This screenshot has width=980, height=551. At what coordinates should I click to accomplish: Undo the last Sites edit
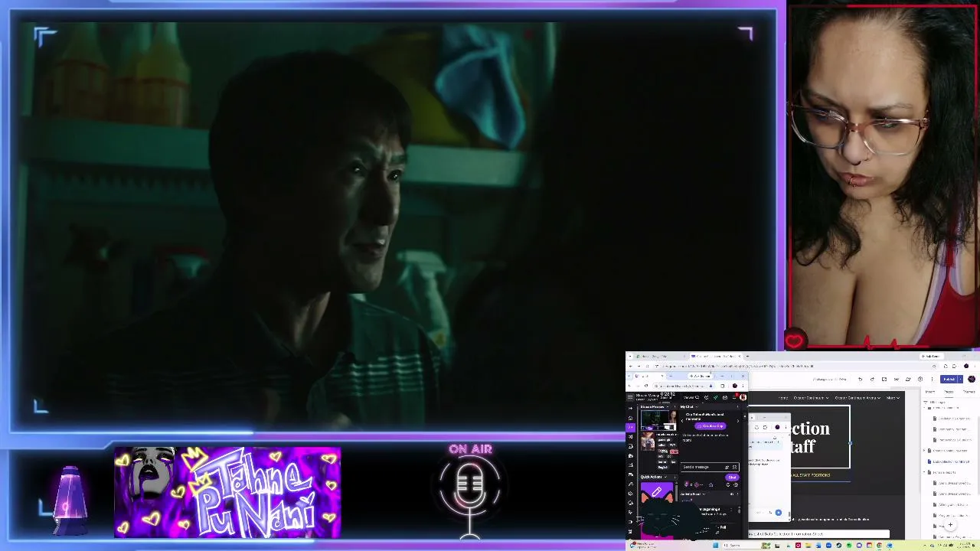(860, 380)
